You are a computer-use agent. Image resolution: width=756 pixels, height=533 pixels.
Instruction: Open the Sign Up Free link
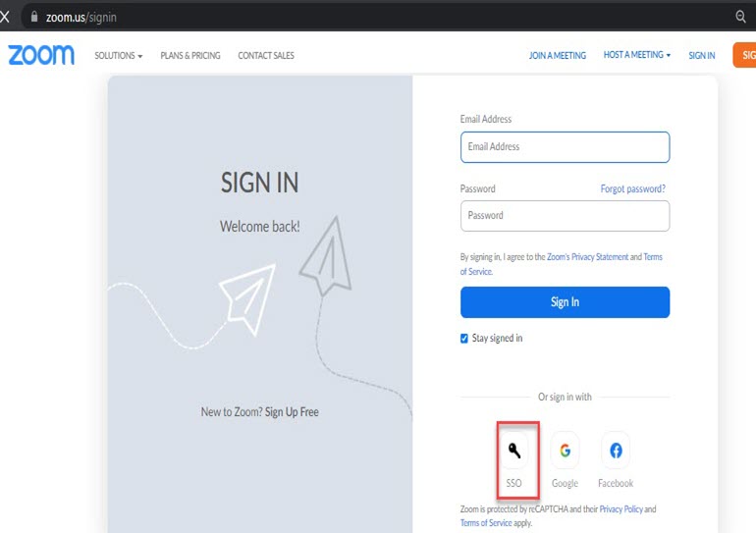point(292,412)
